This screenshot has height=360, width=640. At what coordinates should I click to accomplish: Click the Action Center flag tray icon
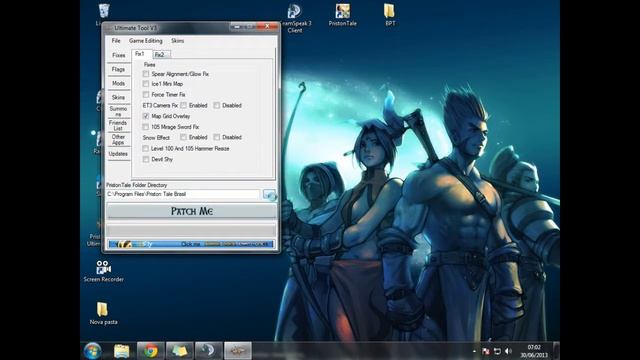486,351
